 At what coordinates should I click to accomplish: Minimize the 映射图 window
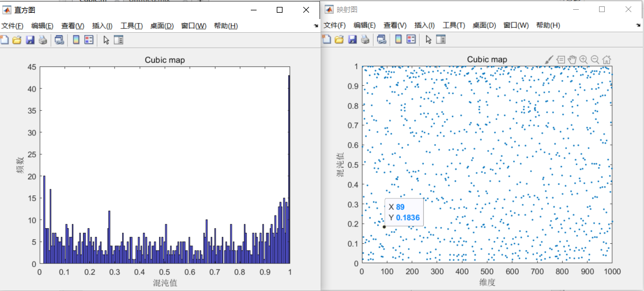(x=577, y=9)
